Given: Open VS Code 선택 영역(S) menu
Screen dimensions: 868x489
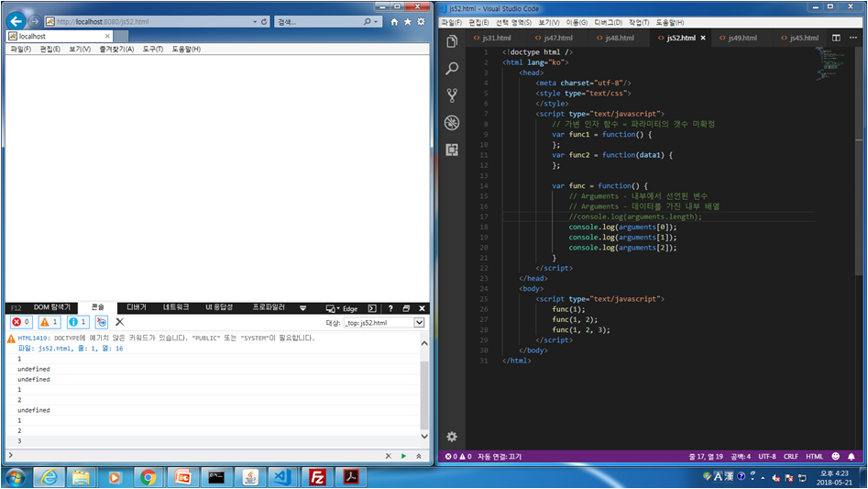Looking at the screenshot, I should (x=513, y=22).
